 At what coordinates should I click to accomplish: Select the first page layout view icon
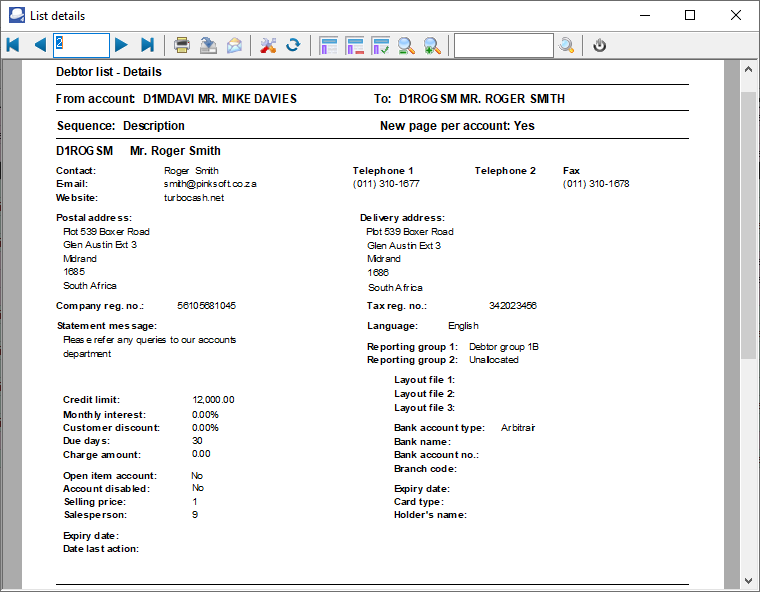pyautogui.click(x=328, y=45)
